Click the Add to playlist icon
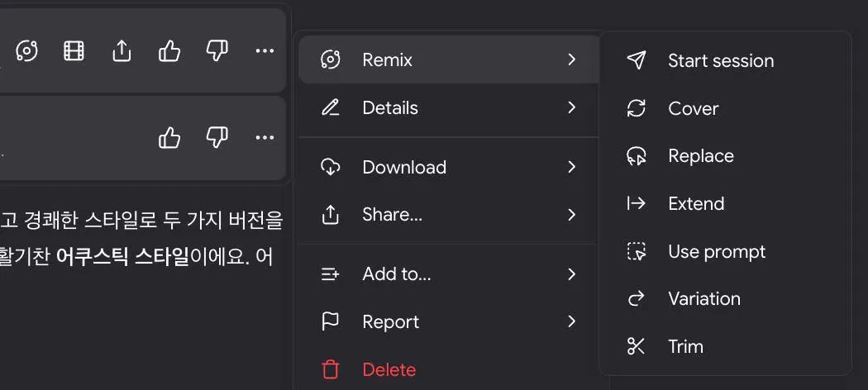Image resolution: width=868 pixels, height=390 pixels. point(331,274)
